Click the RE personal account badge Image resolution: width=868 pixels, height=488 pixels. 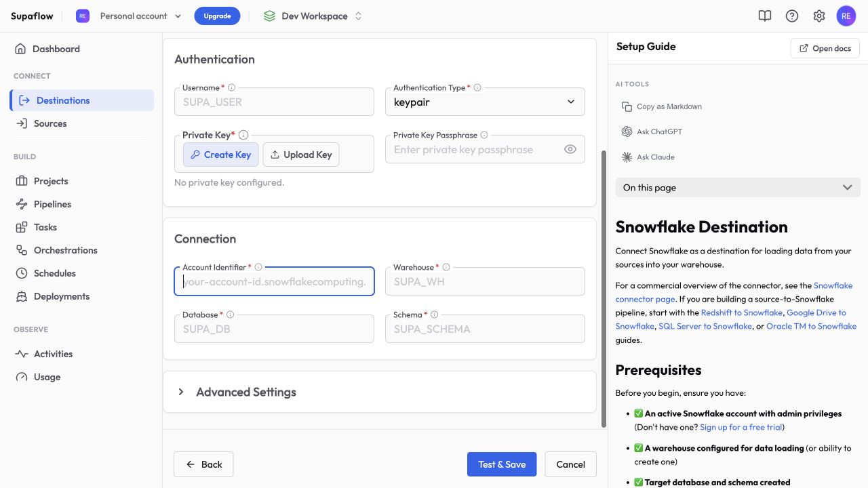click(83, 16)
